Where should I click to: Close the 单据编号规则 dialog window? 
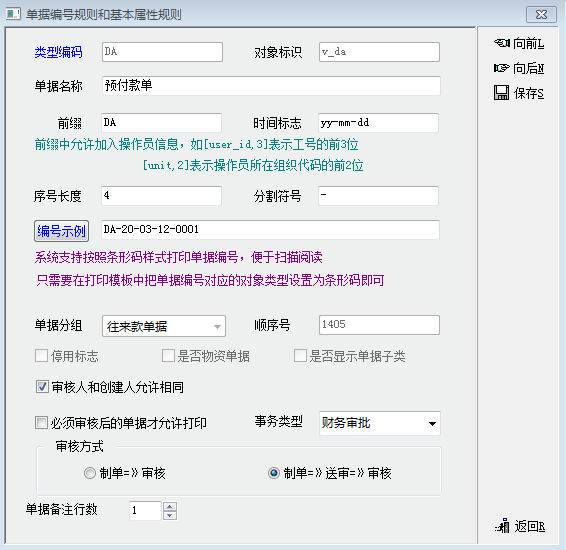[541, 14]
